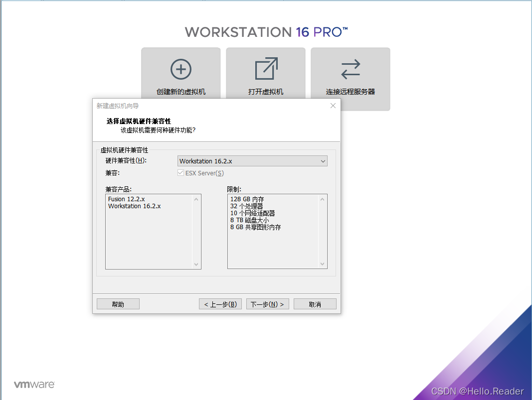Click the 8 GB 共享图形内存 limit entry
This screenshot has height=400, width=532.
click(x=255, y=227)
